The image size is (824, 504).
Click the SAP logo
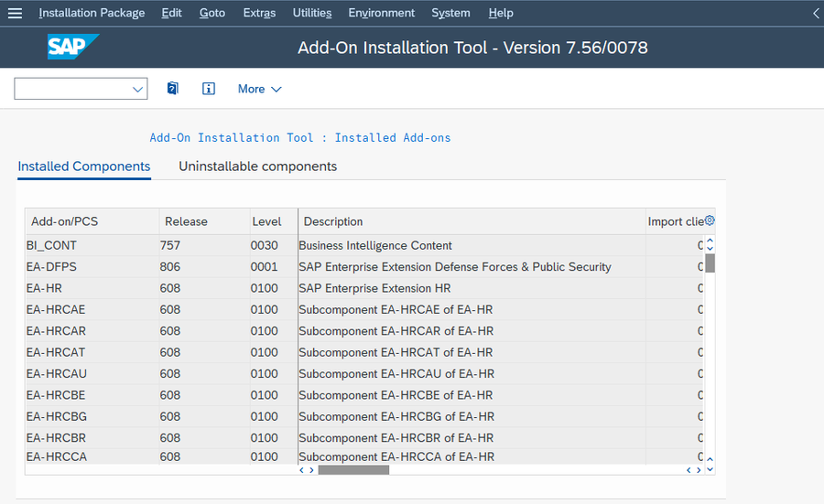[73, 47]
